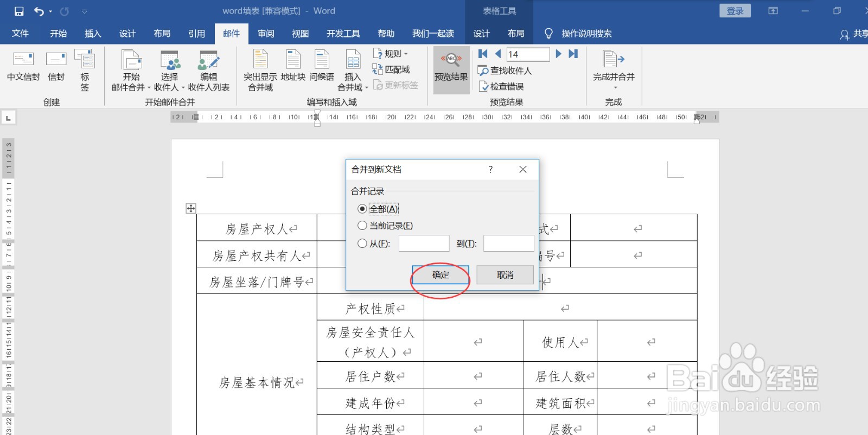
Task: Click the table move handle
Action: [x=191, y=208]
